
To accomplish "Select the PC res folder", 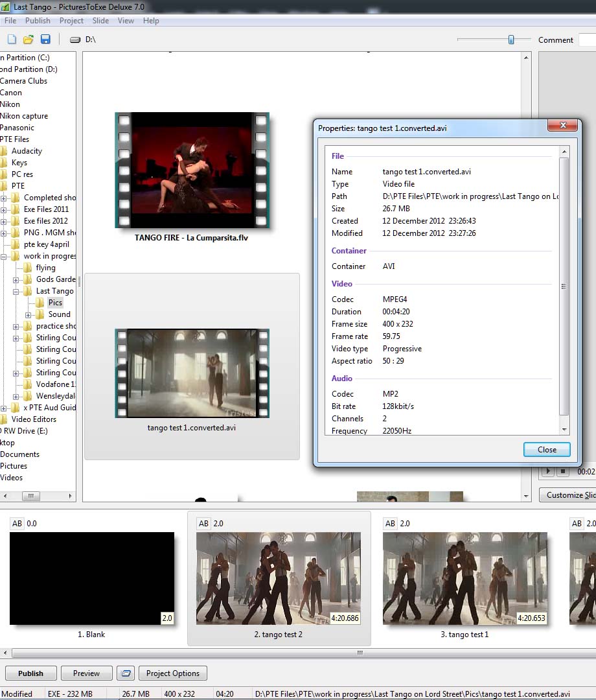I will (22, 174).
